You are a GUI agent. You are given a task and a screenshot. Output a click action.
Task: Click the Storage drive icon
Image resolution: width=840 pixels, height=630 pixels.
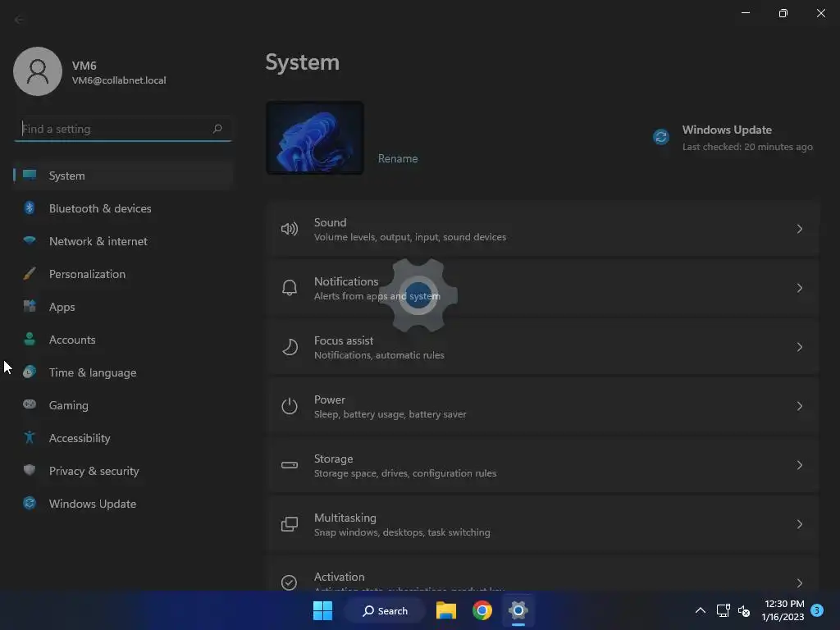click(290, 465)
